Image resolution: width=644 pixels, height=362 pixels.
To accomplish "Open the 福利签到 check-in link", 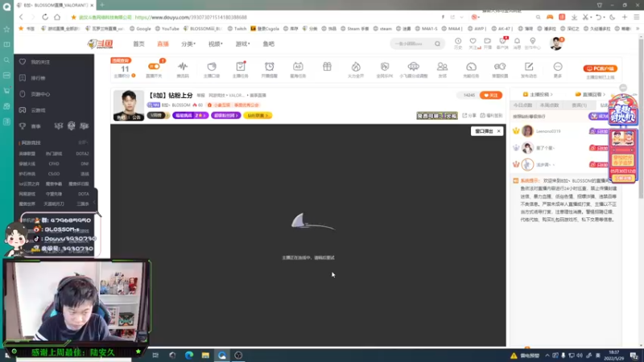I will 491,116.
